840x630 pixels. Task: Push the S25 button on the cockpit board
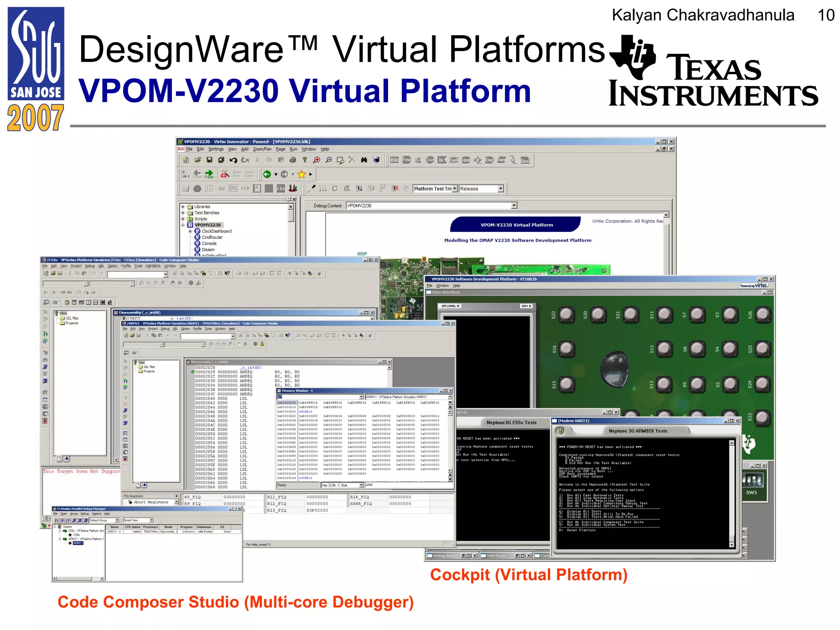click(762, 349)
